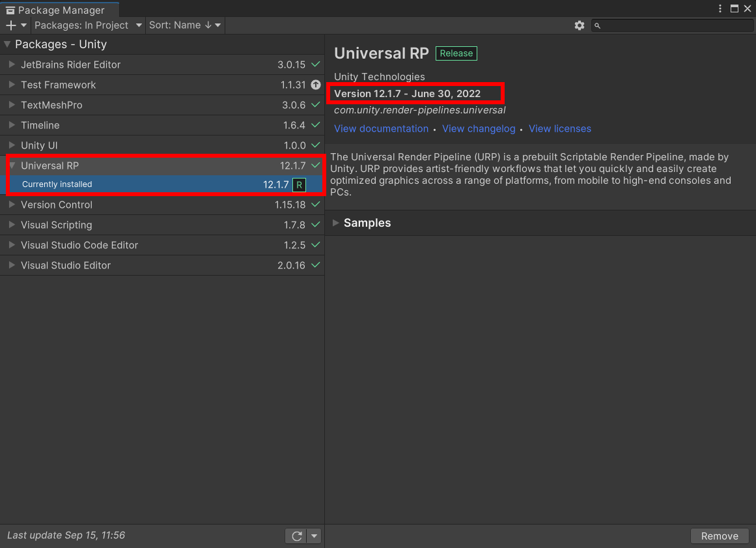Focus the package search field
756x548 pixels.
click(672, 25)
